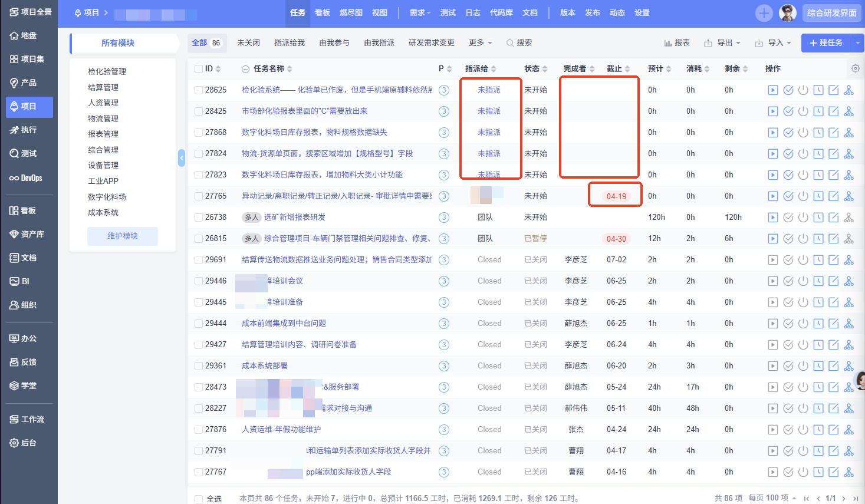Open the 搜索 search box
Image resolution: width=865 pixels, height=504 pixels.
519,42
